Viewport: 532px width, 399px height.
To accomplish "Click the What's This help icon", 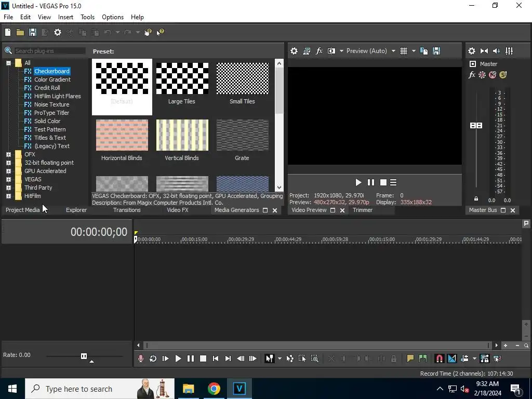I will tap(160, 32).
